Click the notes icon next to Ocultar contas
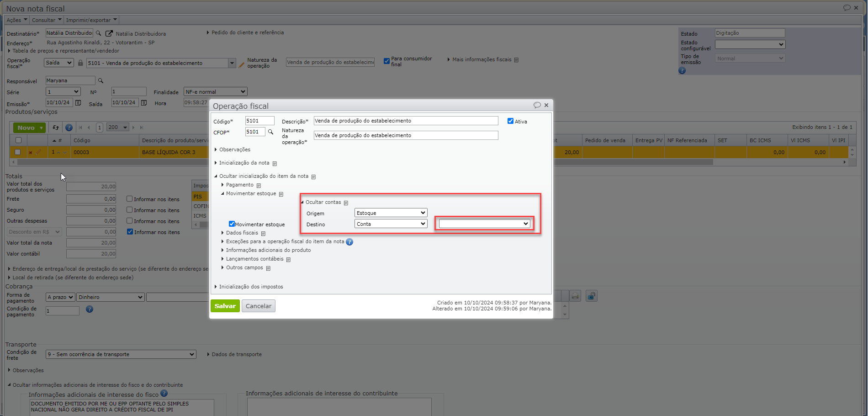The width and height of the screenshot is (868, 416). (346, 203)
